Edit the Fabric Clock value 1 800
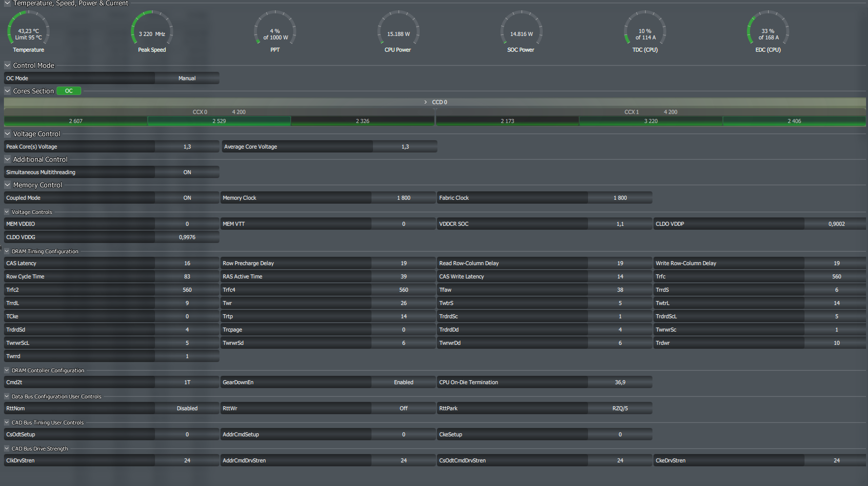Screen dimensions: 868x486 click(620, 198)
